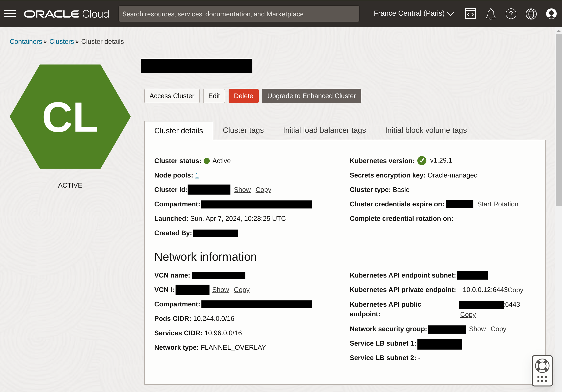The height and width of the screenshot is (392, 562).
Task: Click the Edit button
Action: click(214, 96)
